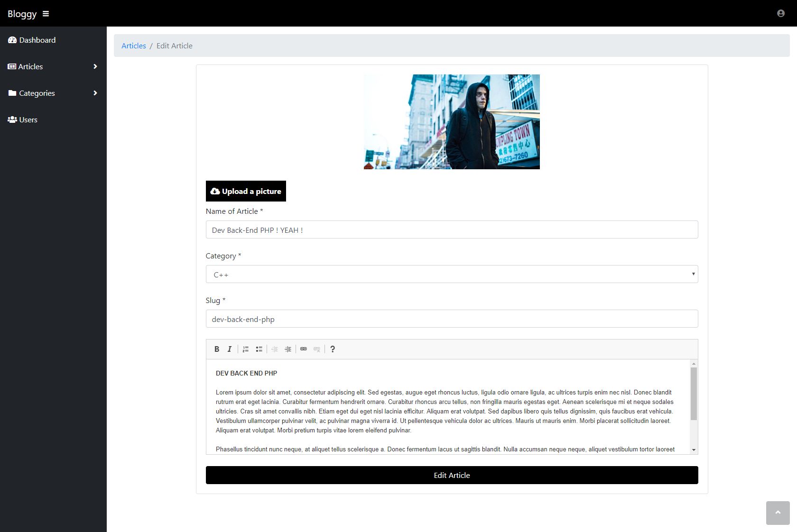Click the editor scrollbar up arrow
This screenshot has width=797, height=532.
coord(694,364)
